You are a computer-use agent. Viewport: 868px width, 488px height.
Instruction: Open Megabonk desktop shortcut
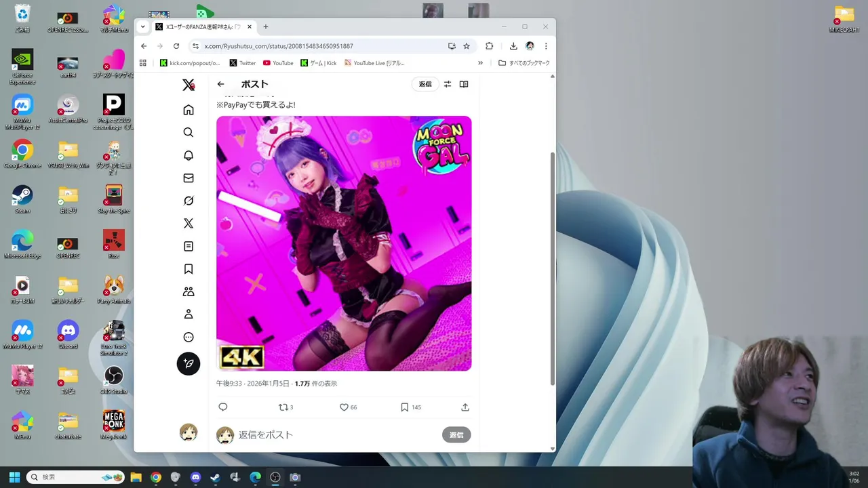pyautogui.click(x=113, y=425)
